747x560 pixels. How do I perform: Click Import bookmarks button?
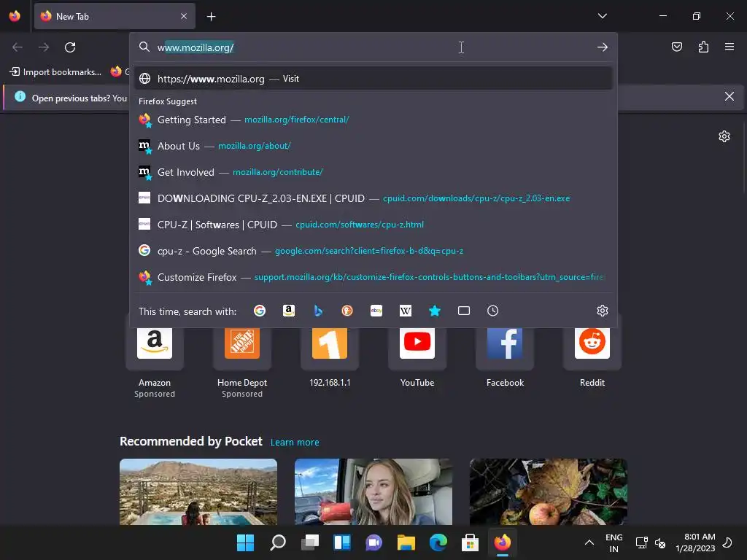(x=55, y=72)
